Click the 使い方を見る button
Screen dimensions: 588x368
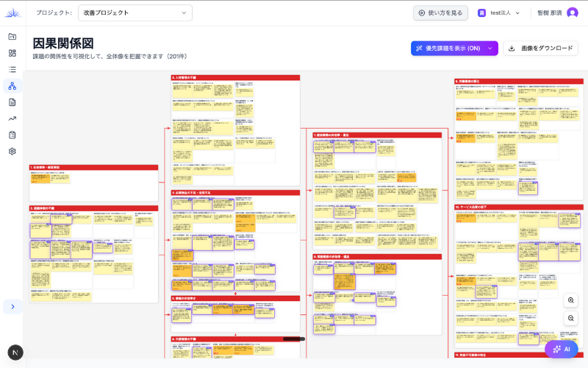pos(440,13)
